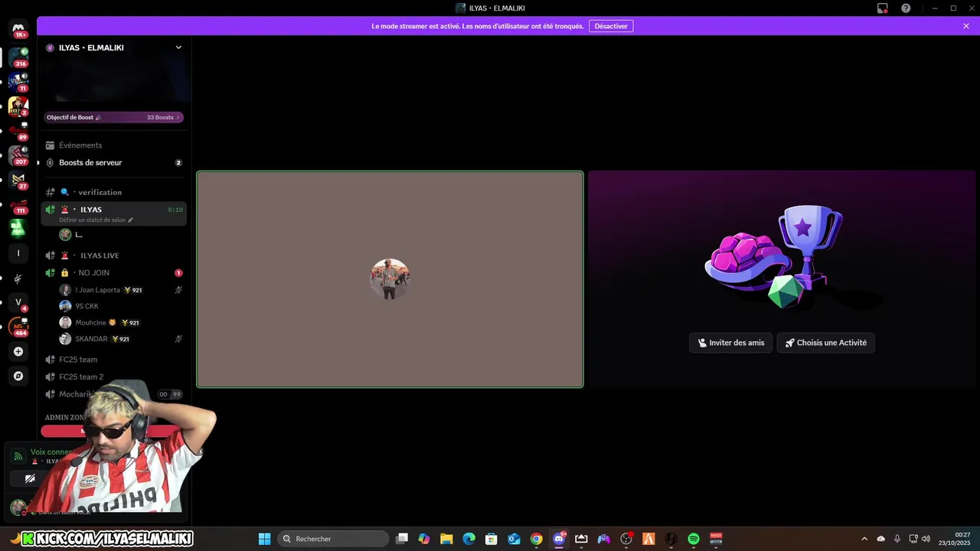Viewport: 980px width, 551px height.
Task: Open the server with 484 badge
Action: [18, 327]
